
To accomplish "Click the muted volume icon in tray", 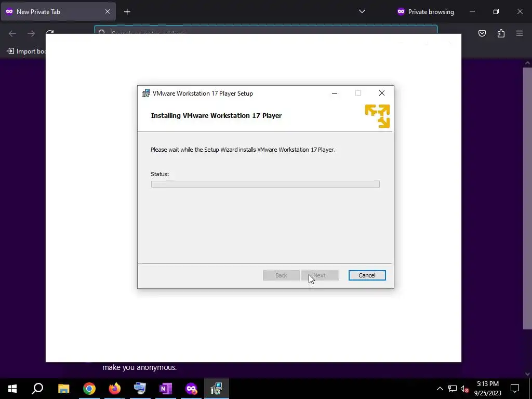I will (464, 389).
